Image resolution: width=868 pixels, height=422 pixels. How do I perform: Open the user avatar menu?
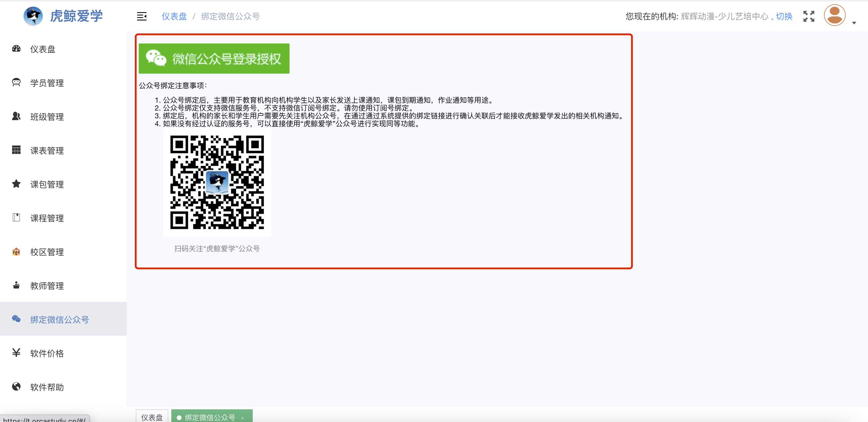coord(835,15)
